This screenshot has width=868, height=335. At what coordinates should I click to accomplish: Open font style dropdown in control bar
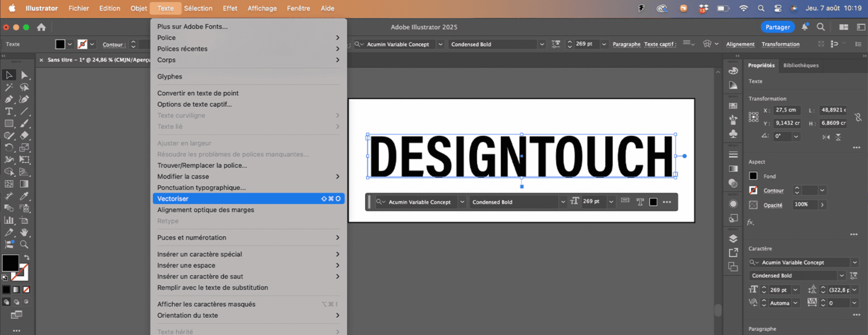542,44
